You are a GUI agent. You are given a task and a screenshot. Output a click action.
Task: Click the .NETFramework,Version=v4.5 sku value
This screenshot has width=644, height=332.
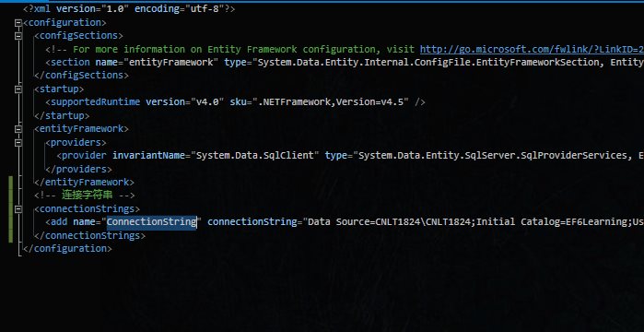334,101
